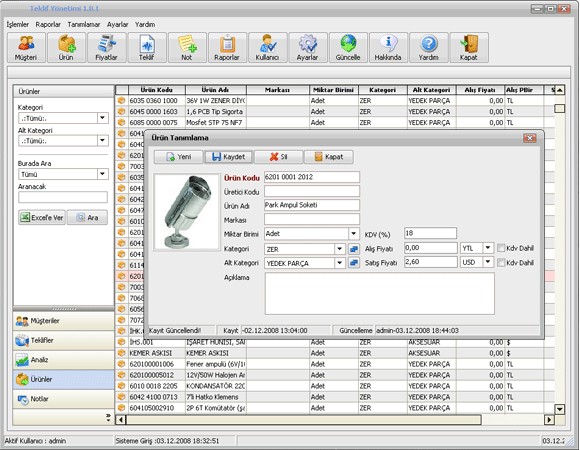The width and height of the screenshot is (580, 450).
Task: Click the Kapat button in dialog
Action: pos(328,157)
